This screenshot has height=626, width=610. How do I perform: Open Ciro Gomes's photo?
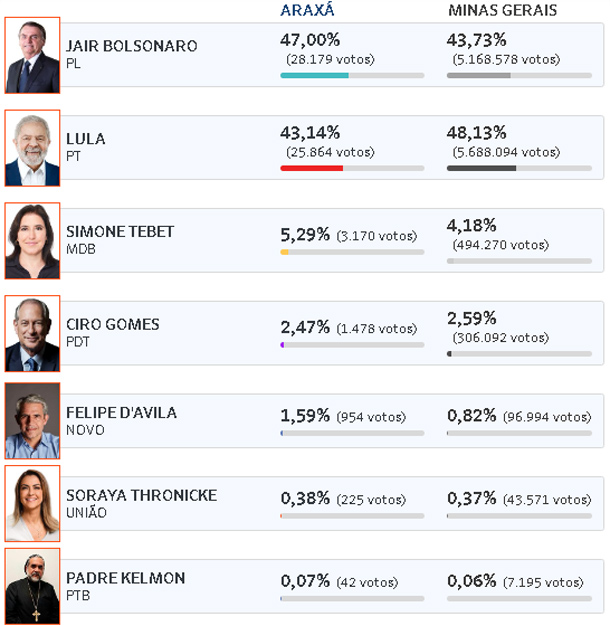[32, 333]
